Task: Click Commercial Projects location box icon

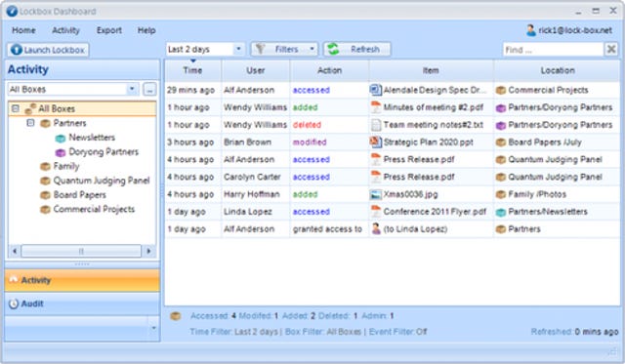Action: 501,91
